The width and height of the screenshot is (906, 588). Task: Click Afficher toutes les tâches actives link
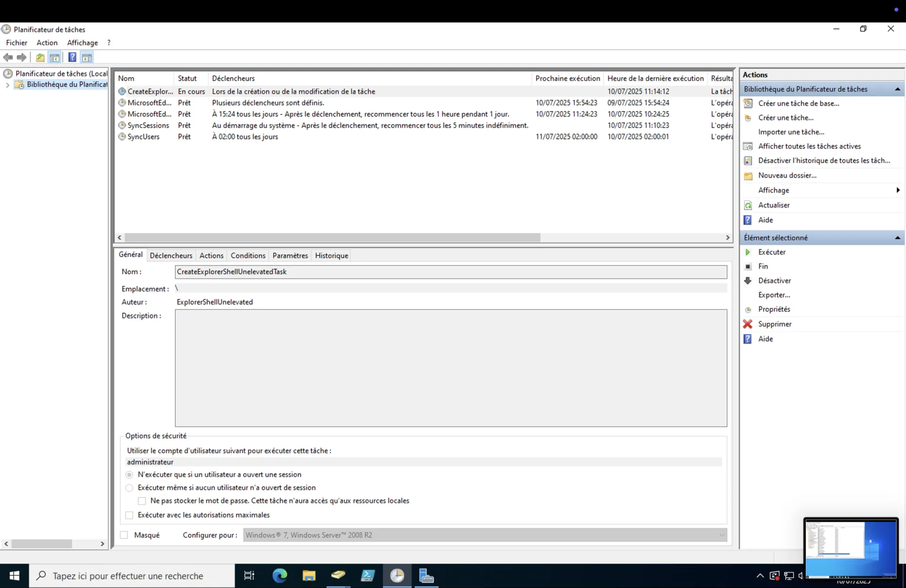(809, 146)
